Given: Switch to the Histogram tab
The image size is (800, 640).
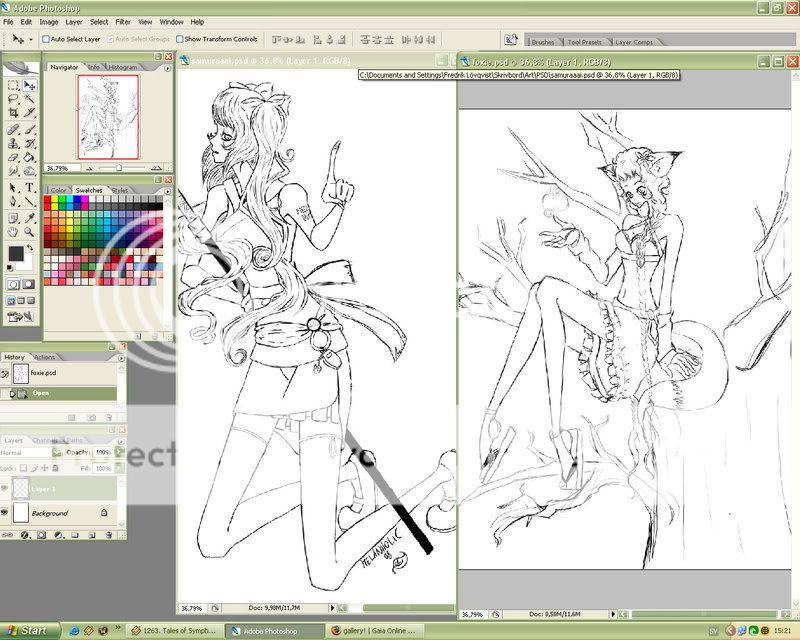Looking at the screenshot, I should [x=123, y=67].
